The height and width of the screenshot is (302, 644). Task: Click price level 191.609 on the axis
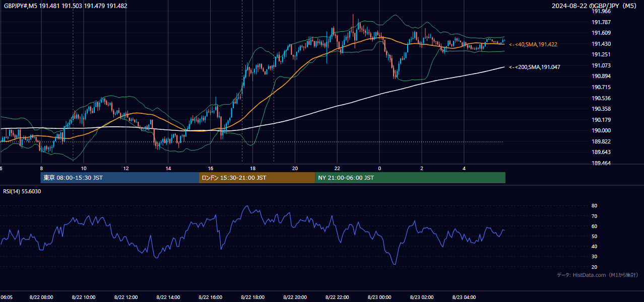601,33
